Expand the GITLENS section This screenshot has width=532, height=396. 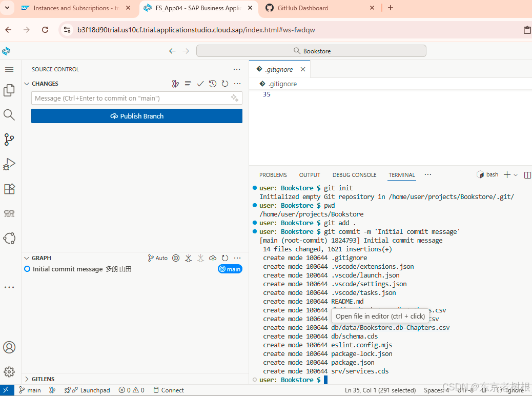(27, 379)
